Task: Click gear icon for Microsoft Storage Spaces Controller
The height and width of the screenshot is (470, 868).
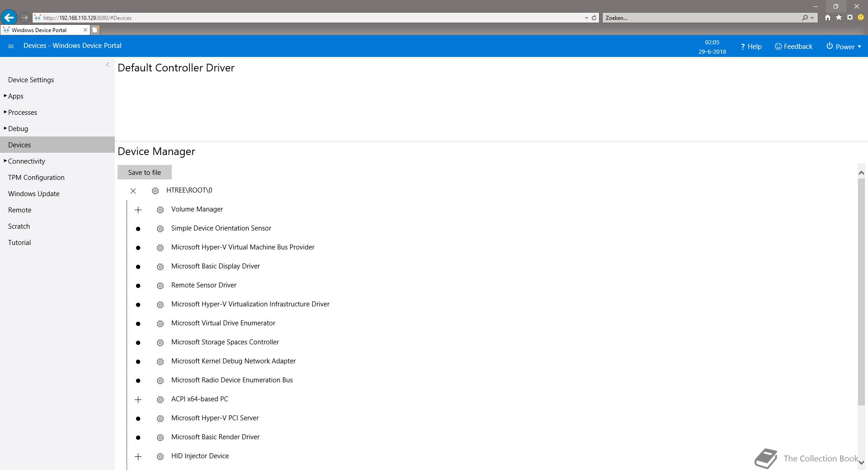Action: coord(160,343)
